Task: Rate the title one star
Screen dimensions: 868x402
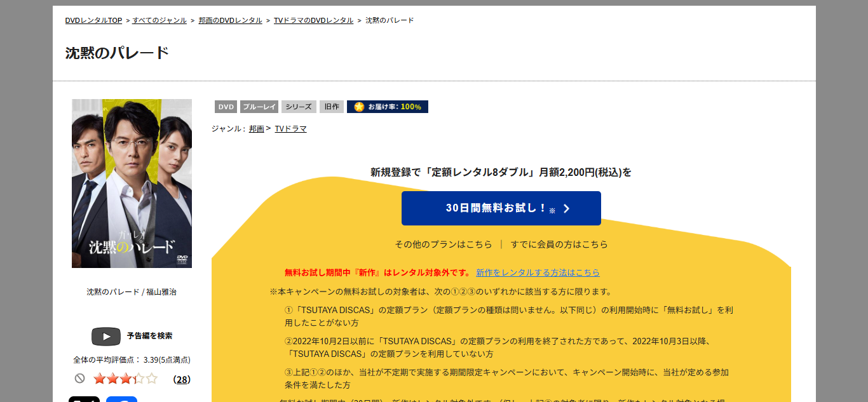Action: tap(99, 379)
